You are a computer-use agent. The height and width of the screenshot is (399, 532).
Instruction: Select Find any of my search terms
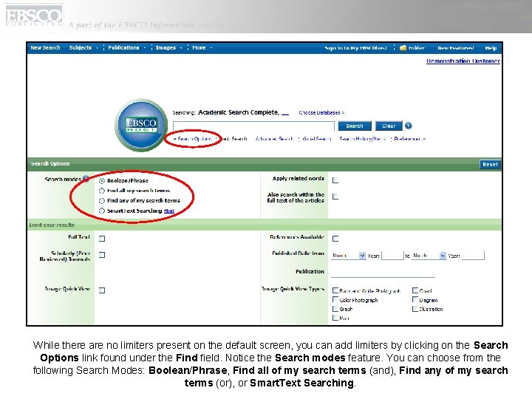click(101, 200)
